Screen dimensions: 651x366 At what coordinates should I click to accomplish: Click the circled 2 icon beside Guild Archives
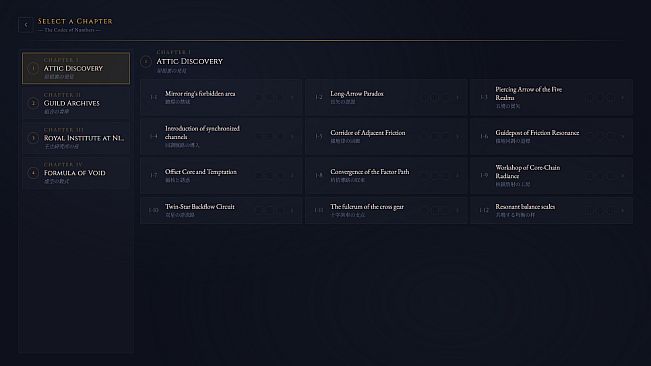click(x=33, y=103)
